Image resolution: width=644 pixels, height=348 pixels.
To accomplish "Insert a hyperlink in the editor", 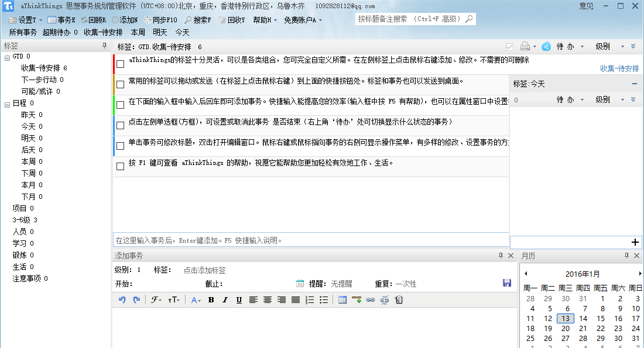I will tap(371, 300).
